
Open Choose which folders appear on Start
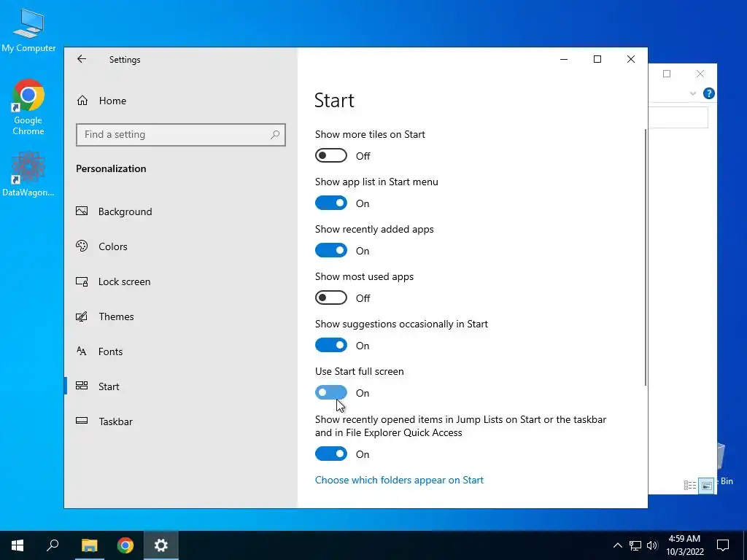[x=399, y=480]
